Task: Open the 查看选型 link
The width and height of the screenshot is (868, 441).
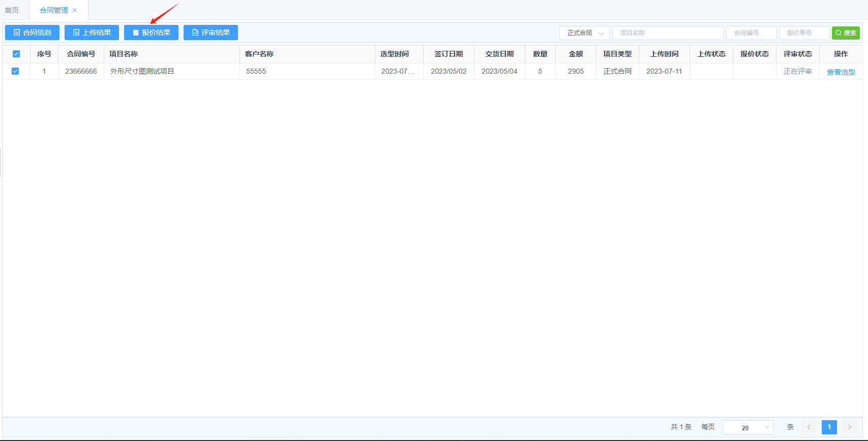Action: [x=841, y=72]
